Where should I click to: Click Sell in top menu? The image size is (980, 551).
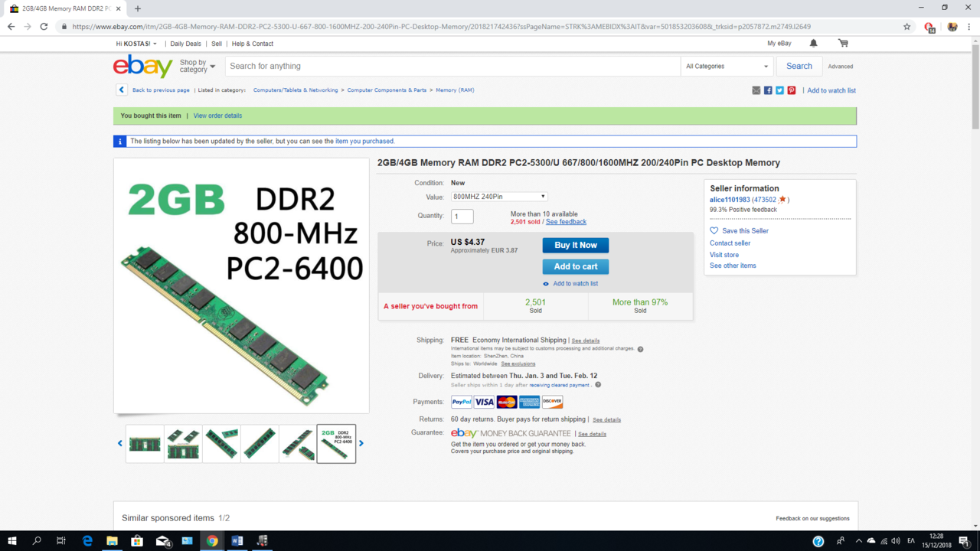(217, 44)
